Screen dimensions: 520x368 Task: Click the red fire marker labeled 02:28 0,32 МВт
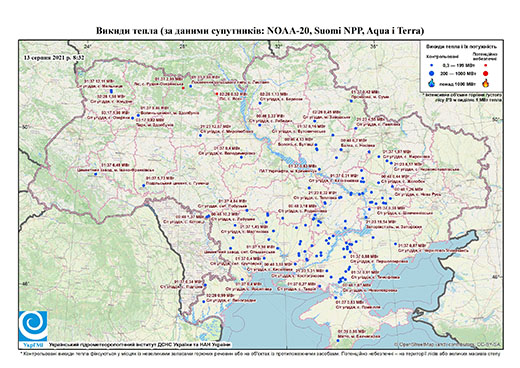(x=217, y=94)
